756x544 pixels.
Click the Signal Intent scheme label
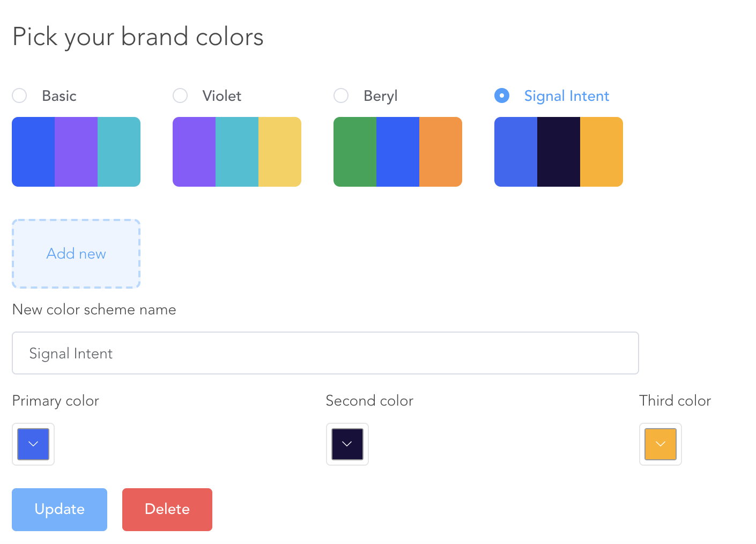[x=566, y=96]
